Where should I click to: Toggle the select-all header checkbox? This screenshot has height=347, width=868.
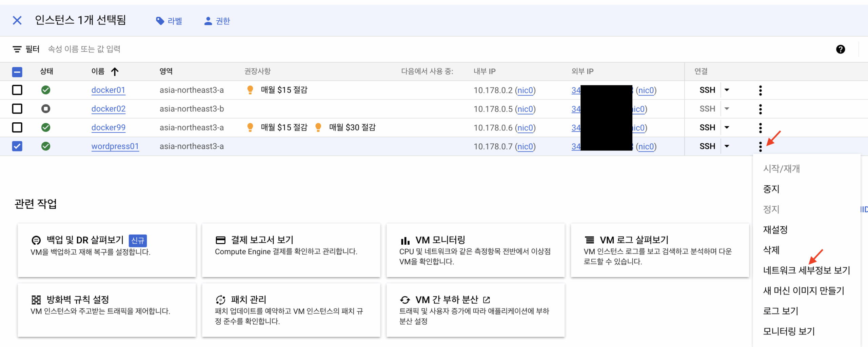[x=17, y=72]
